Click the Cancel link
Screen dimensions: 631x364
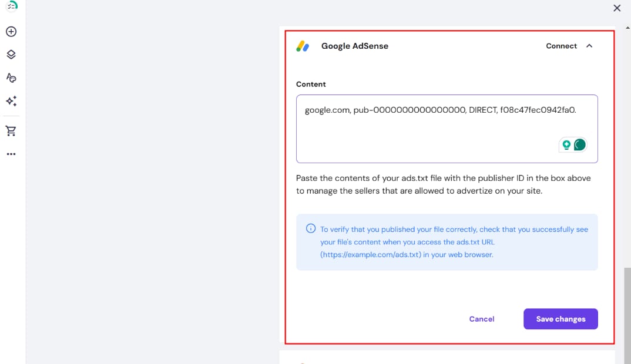click(481, 319)
